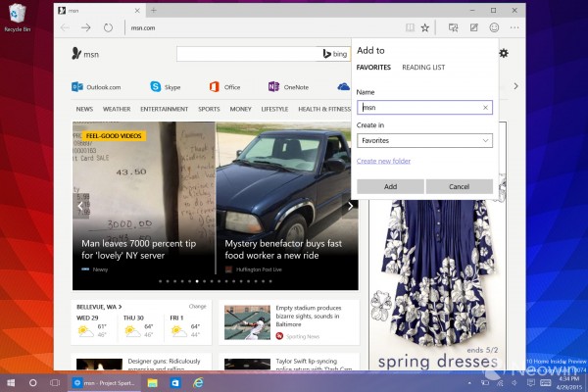
Task: Click the Create new folder link
Action: pyautogui.click(x=383, y=161)
